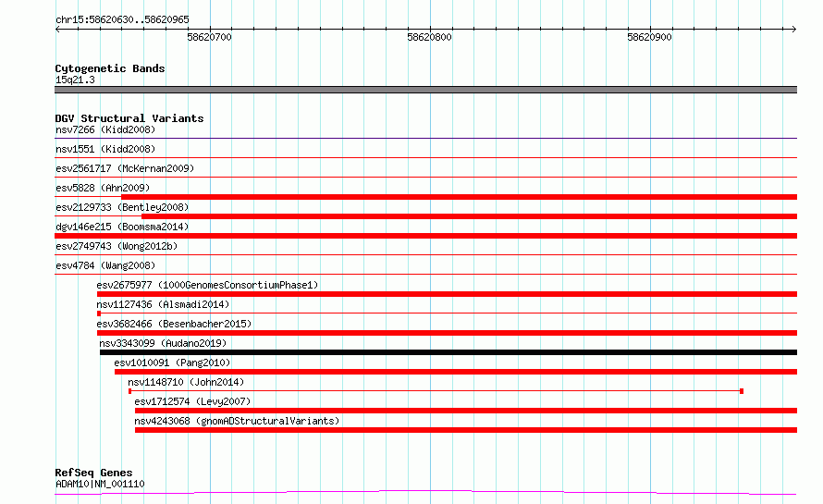Click the 58620900 ruler coordinate label
Screen dimensions: 823x504
pos(649,37)
